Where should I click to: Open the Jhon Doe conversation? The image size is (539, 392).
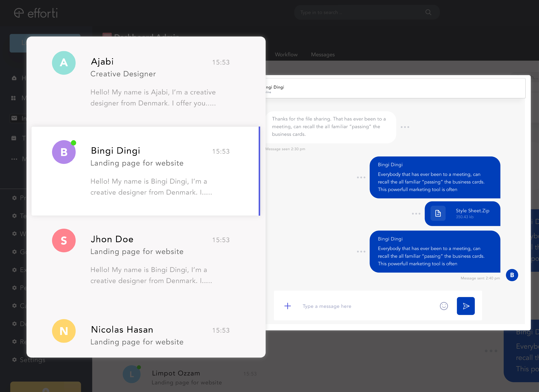(x=146, y=260)
